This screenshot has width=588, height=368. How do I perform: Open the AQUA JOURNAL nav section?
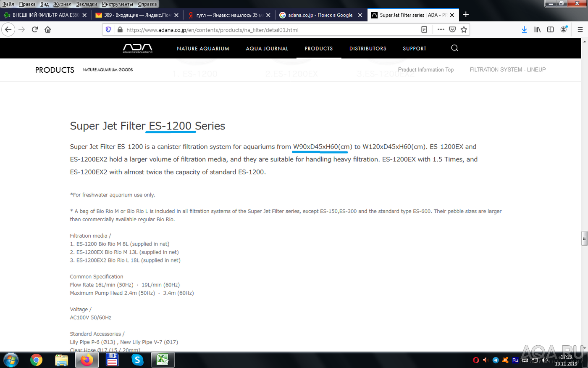coord(267,48)
